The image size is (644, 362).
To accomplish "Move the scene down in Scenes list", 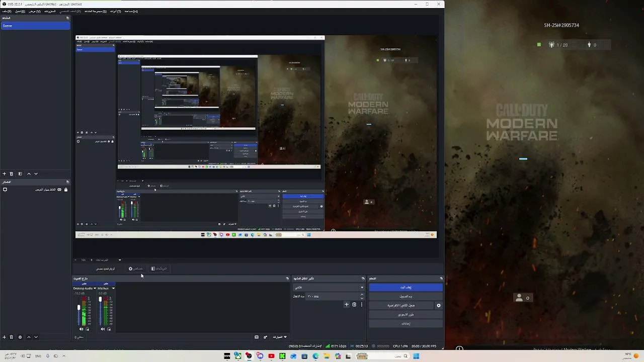I will point(36,174).
